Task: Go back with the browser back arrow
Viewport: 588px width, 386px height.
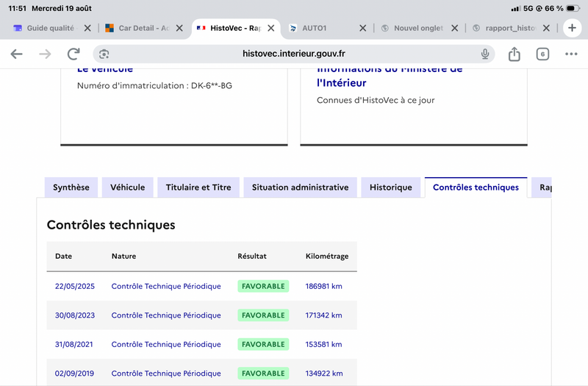Action: (x=16, y=54)
